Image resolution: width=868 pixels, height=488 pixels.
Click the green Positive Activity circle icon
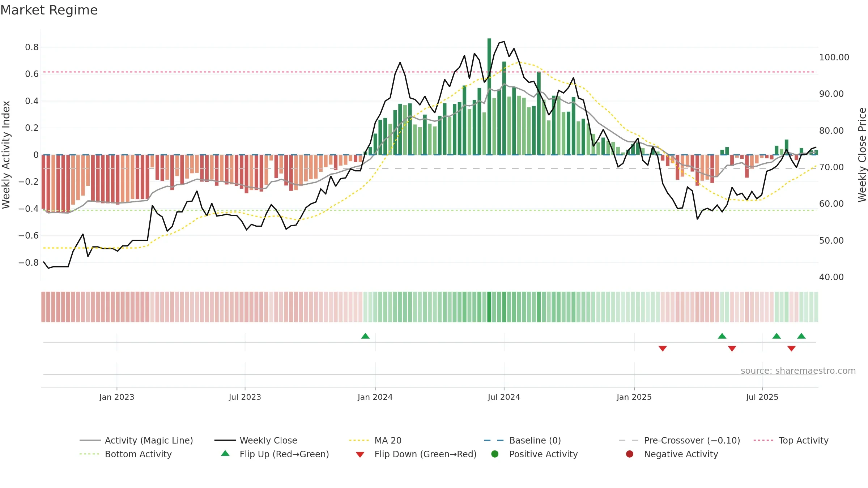[x=495, y=454]
